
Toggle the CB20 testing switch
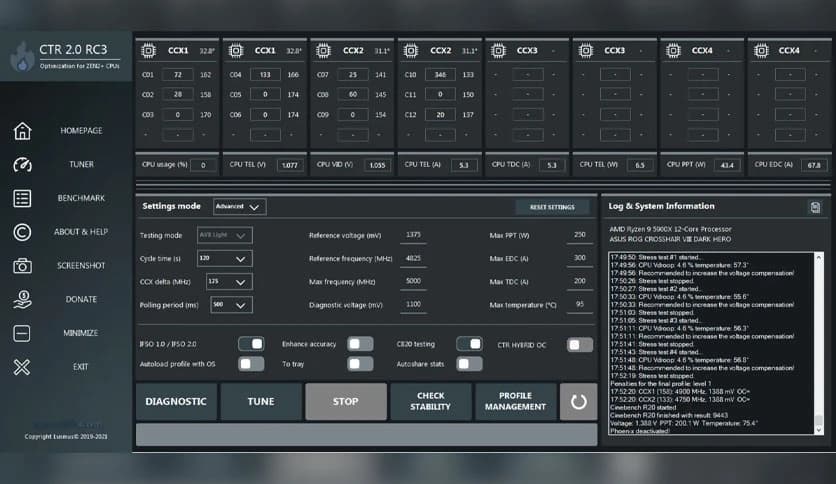tap(470, 344)
